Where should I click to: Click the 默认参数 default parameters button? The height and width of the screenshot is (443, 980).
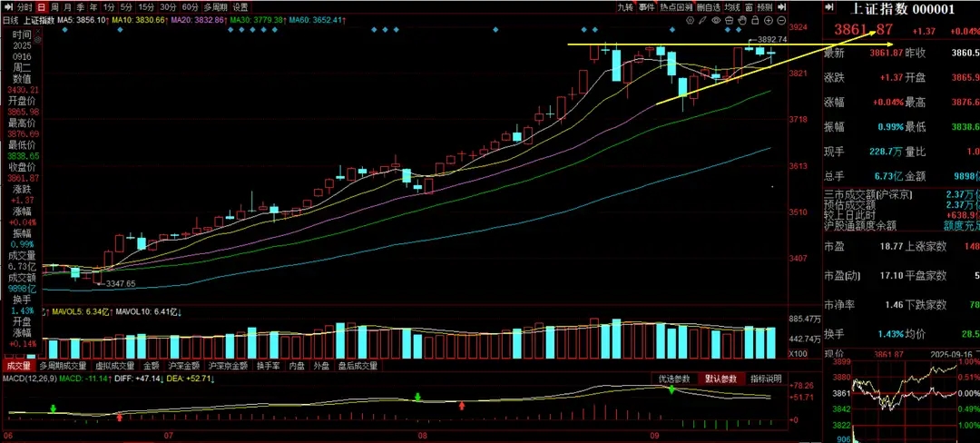tap(722, 379)
